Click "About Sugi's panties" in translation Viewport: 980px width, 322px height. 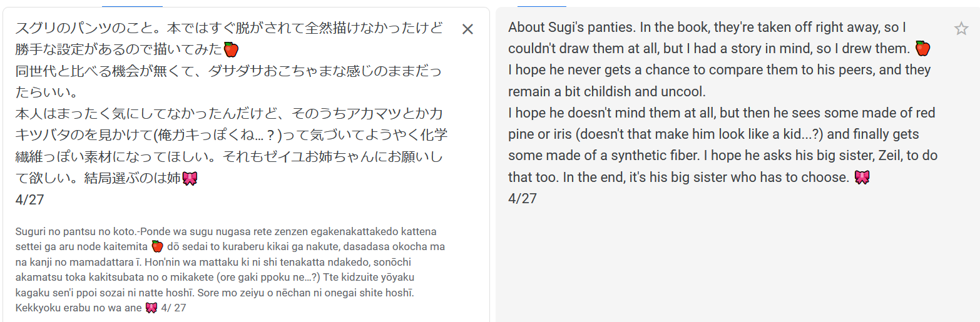(x=566, y=28)
